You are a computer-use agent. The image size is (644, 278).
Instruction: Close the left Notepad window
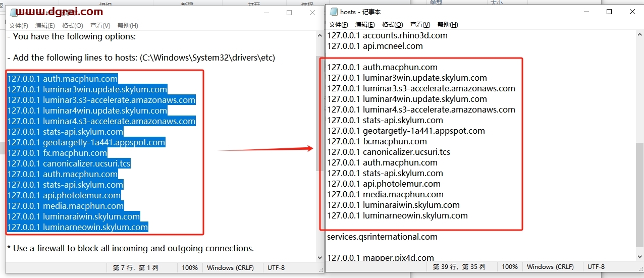point(312,13)
